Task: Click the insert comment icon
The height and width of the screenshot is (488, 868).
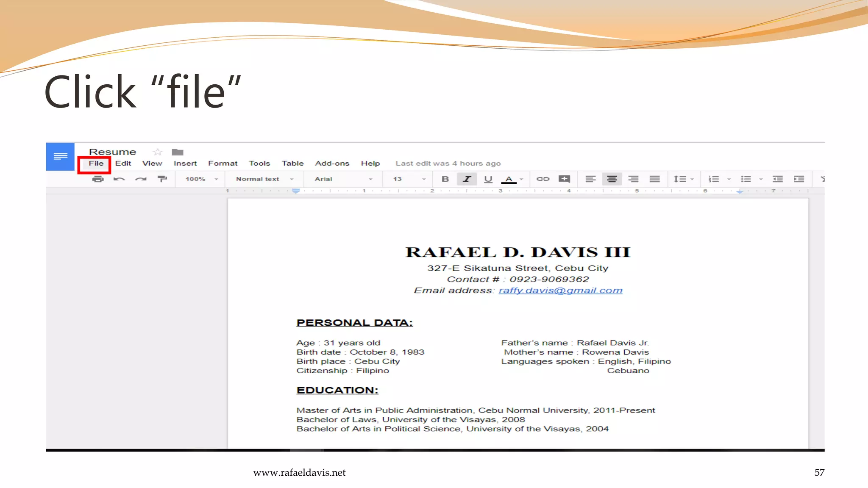Action: point(564,179)
